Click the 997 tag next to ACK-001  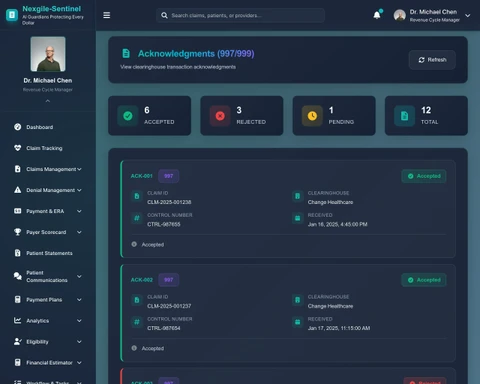[x=168, y=176]
